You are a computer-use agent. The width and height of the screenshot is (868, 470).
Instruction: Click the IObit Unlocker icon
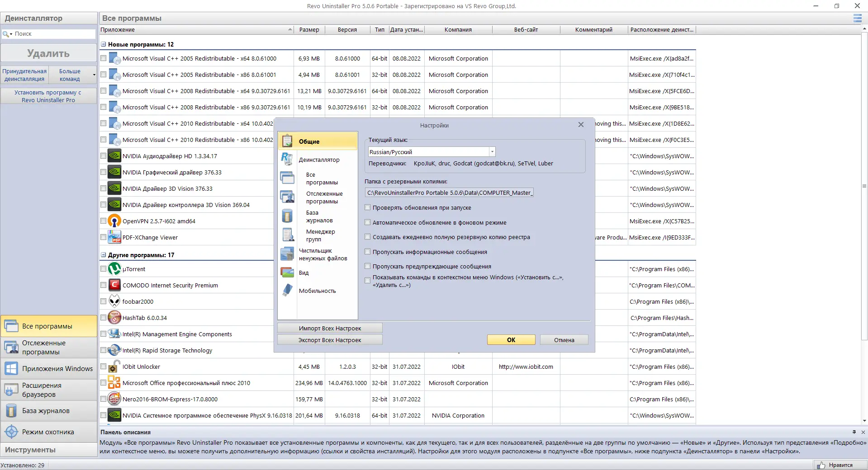(x=114, y=367)
